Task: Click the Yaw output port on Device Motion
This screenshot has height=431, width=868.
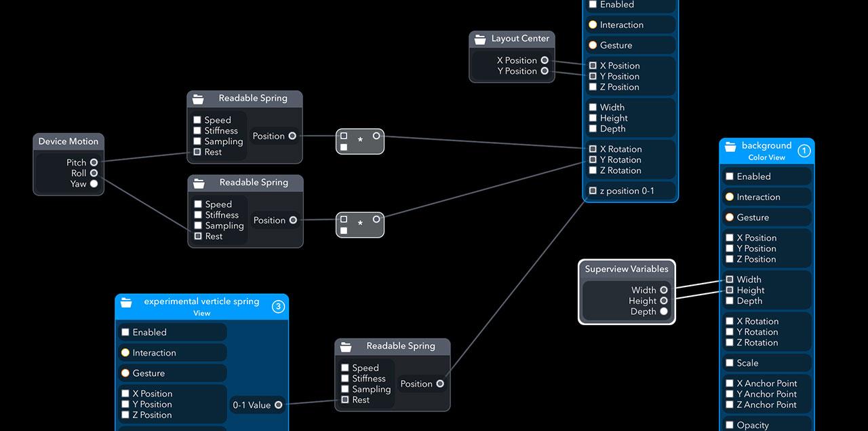Action: (94, 183)
